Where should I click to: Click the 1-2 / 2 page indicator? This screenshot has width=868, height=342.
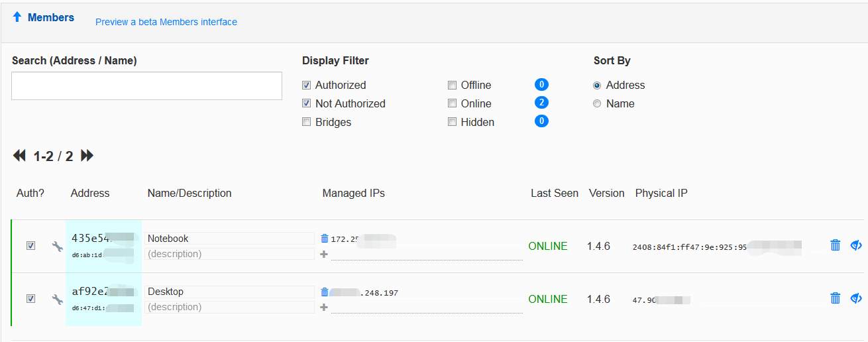[53, 156]
